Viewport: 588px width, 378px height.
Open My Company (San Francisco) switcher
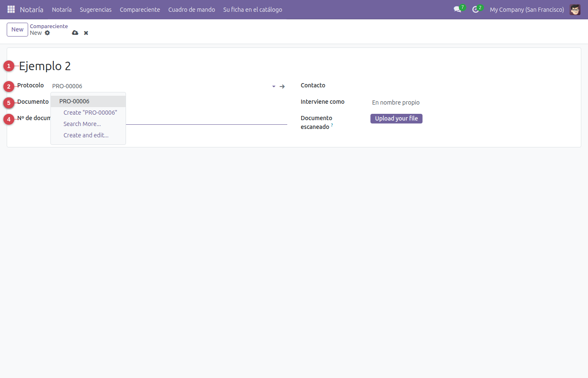[527, 9]
